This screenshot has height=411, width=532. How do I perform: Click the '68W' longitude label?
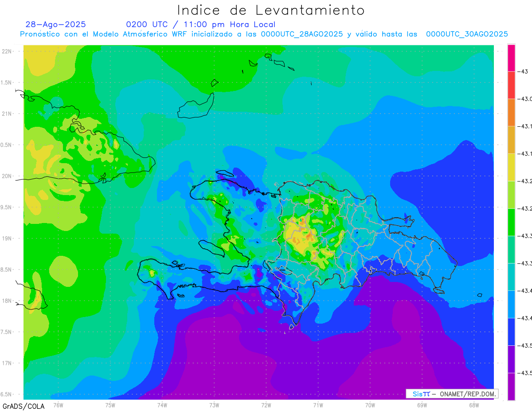tap(473, 405)
